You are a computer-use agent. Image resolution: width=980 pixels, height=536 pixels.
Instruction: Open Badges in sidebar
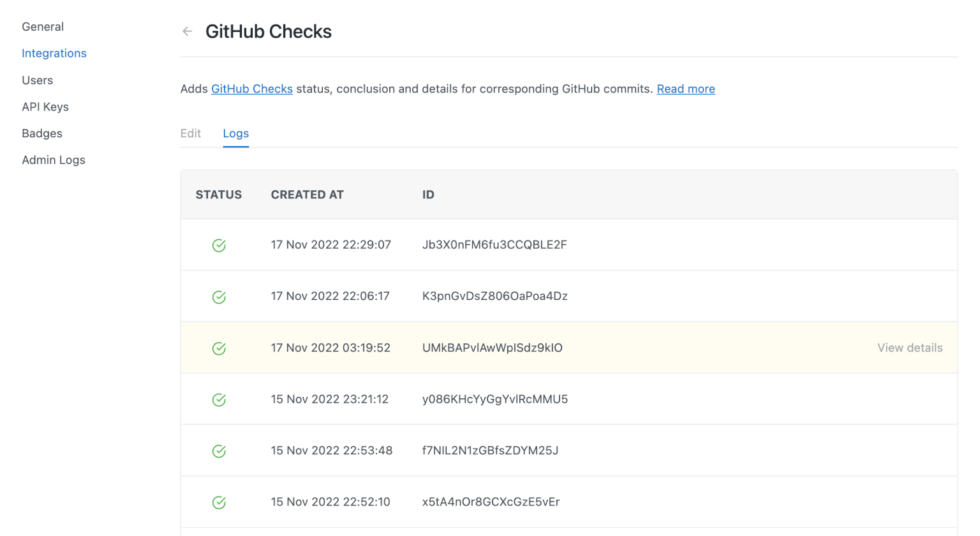42,133
